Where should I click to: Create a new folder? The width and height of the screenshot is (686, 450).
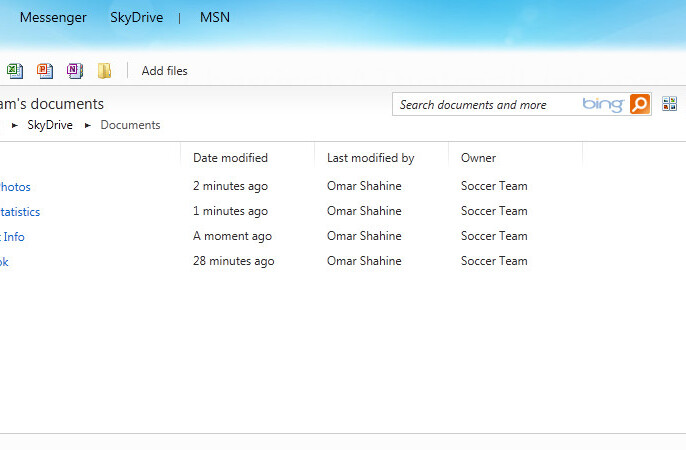[x=104, y=71]
